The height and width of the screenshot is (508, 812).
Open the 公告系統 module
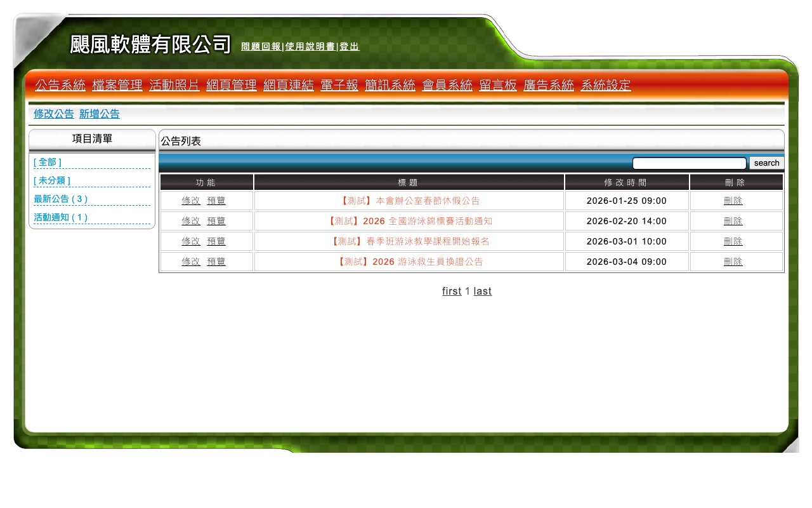(x=60, y=85)
